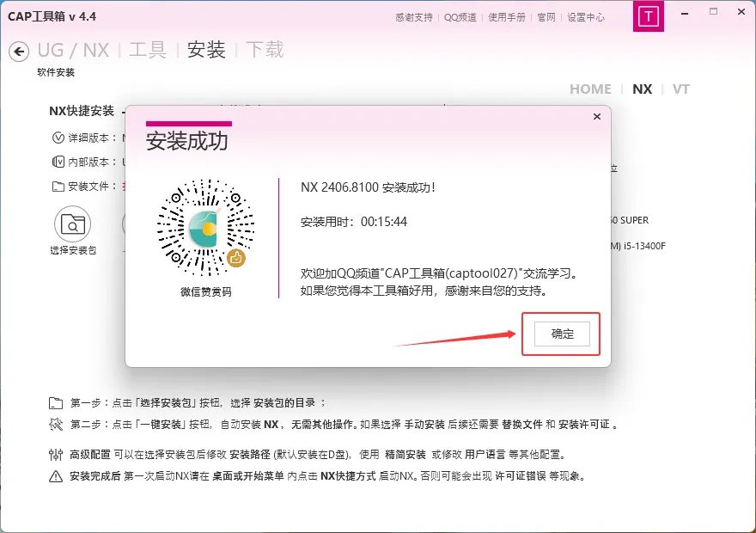Switch to the 工具 tab
This screenshot has width=756, height=533.
tap(148, 50)
